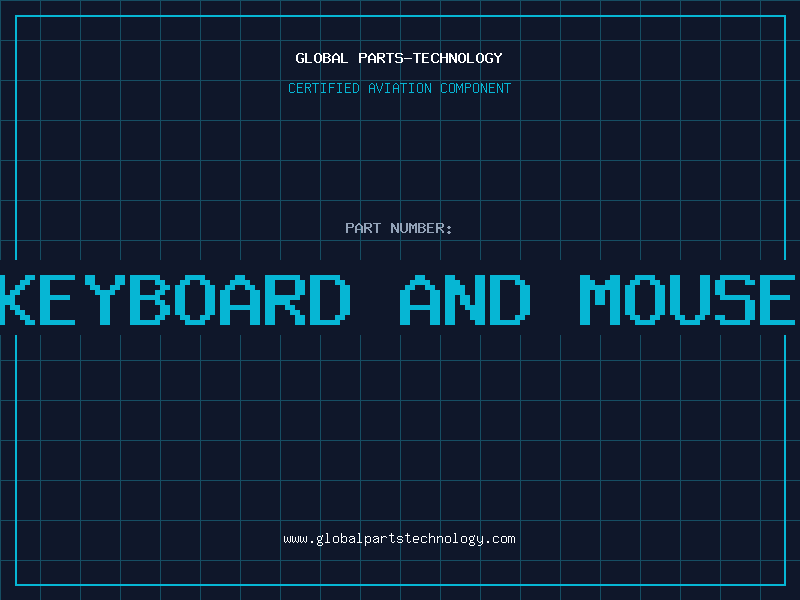Image resolution: width=800 pixels, height=600 pixels.
Task: Select the PART NUMBER: label
Action: (399, 228)
